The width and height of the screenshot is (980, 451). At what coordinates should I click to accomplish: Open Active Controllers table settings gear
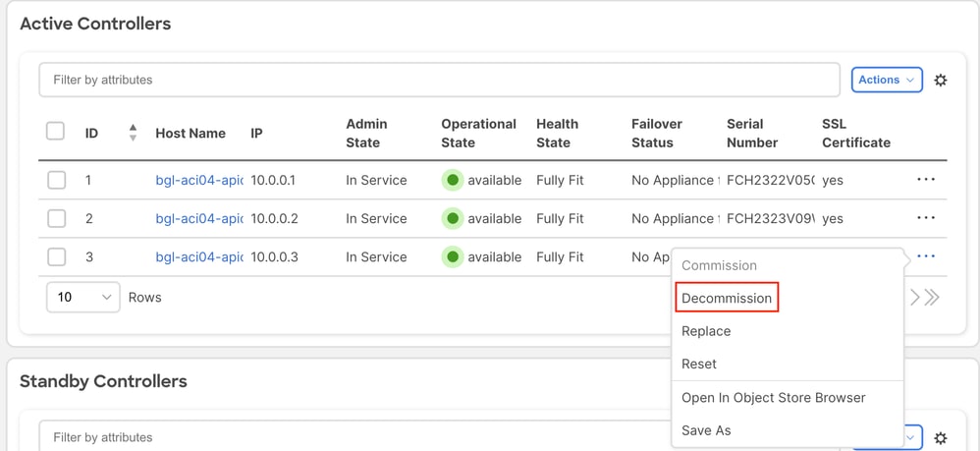(x=941, y=81)
